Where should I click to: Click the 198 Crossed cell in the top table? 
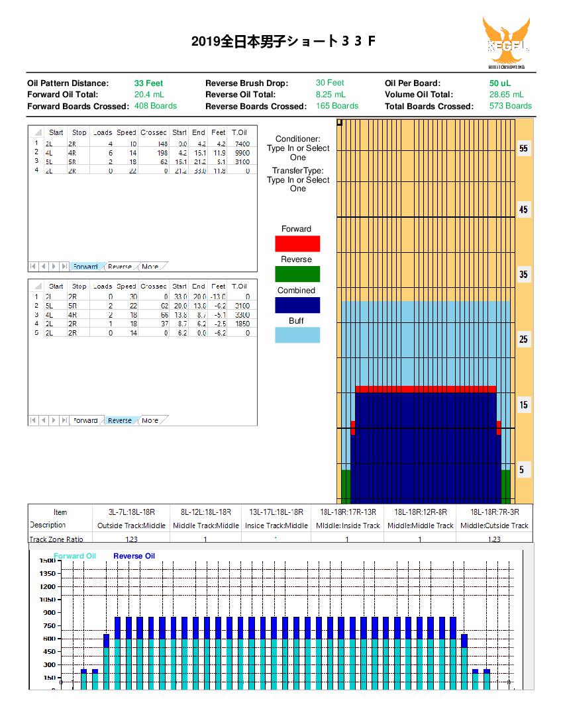(154, 153)
